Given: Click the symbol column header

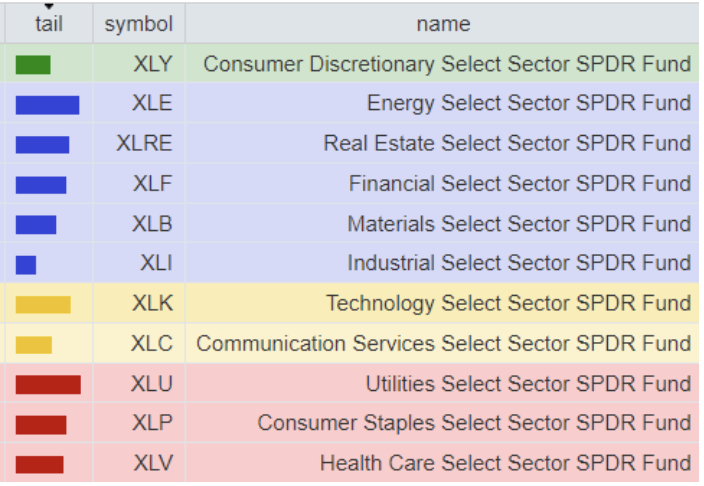Looking at the screenshot, I should point(138,23).
